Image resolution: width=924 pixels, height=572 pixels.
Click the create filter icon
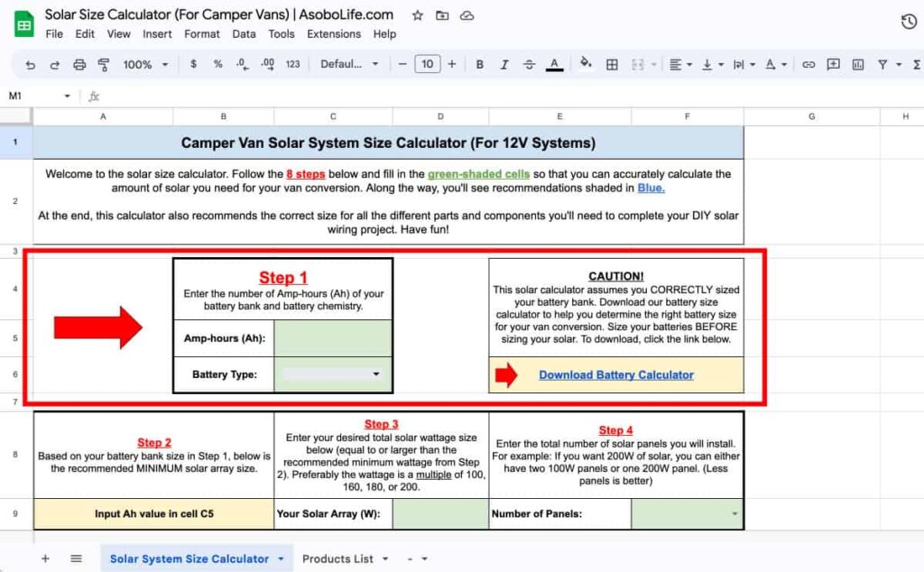tap(882, 64)
